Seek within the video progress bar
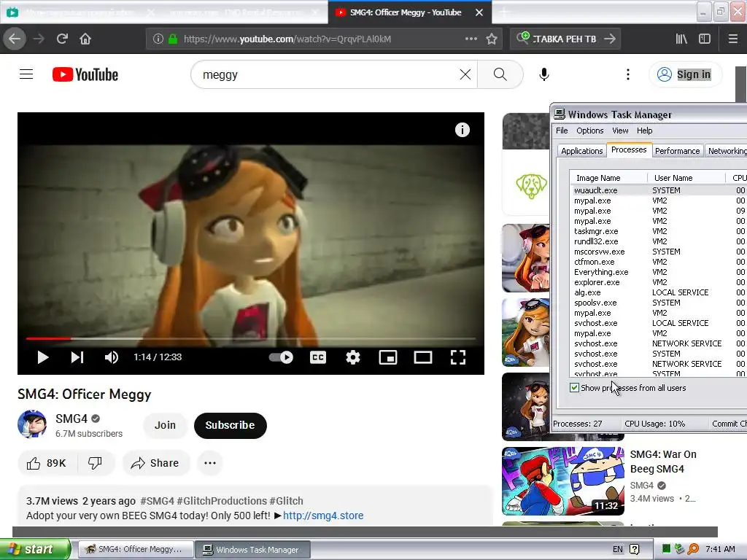 click(x=251, y=338)
